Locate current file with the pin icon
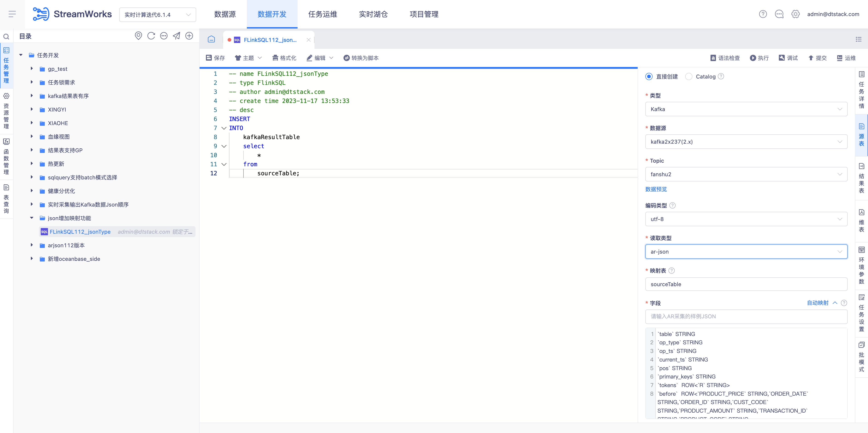868x433 pixels. [x=138, y=36]
